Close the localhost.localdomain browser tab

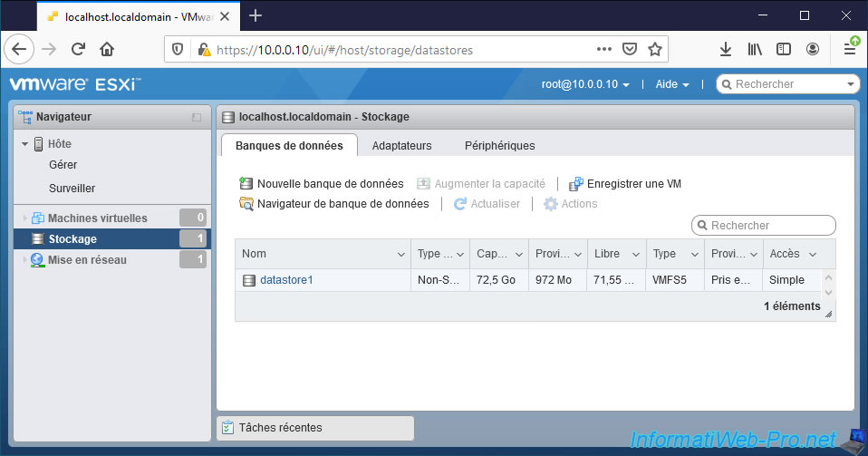click(225, 16)
